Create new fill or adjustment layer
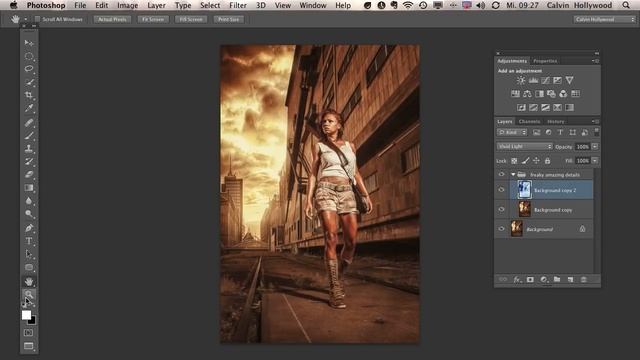This screenshot has height=360, width=640. pos(543,280)
